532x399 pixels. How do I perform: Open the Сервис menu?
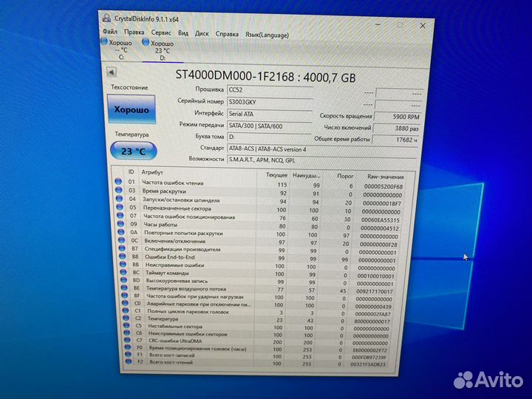161,33
